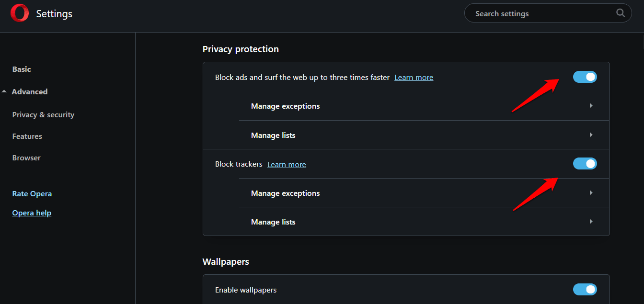The width and height of the screenshot is (644, 304).
Task: Disable the Block trackers switch
Action: click(585, 163)
